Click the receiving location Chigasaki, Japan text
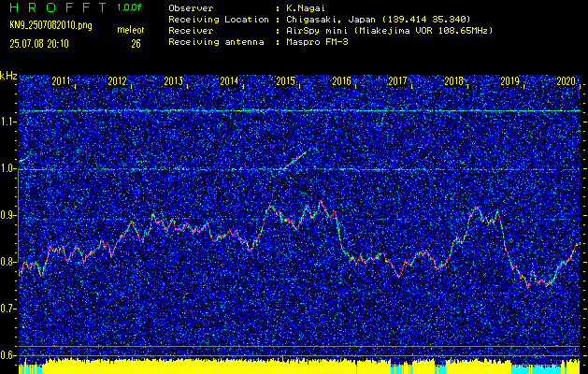Screen dimensions: 588x374 pyautogui.click(x=379, y=20)
